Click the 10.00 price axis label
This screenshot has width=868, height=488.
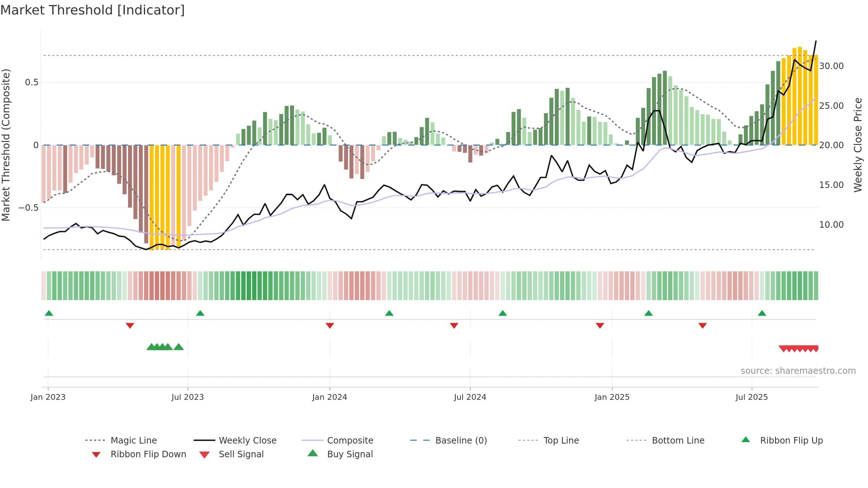click(831, 224)
